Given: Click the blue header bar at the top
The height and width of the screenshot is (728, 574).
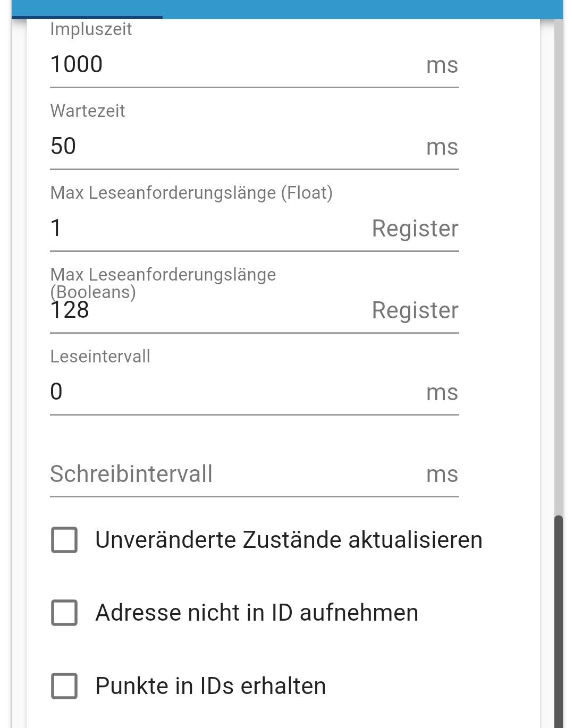Looking at the screenshot, I should (x=361, y=9).
